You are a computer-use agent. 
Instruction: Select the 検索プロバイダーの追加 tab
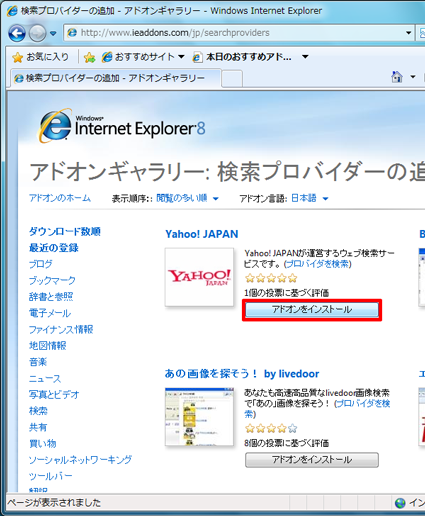115,78
